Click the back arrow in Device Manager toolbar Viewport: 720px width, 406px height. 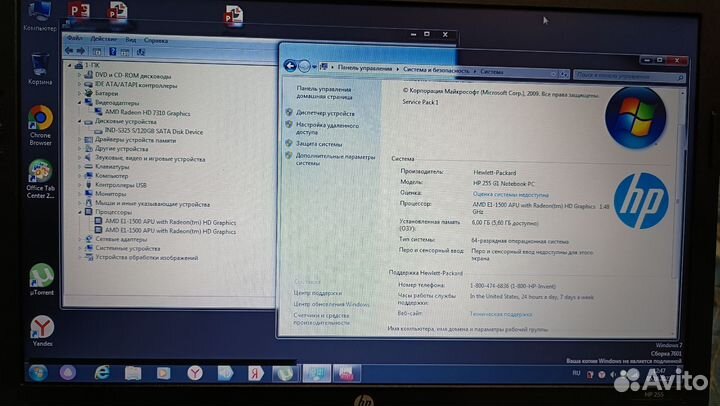click(69, 51)
